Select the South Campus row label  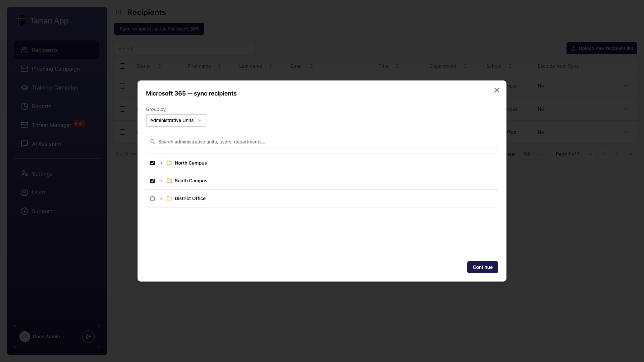[x=191, y=181]
